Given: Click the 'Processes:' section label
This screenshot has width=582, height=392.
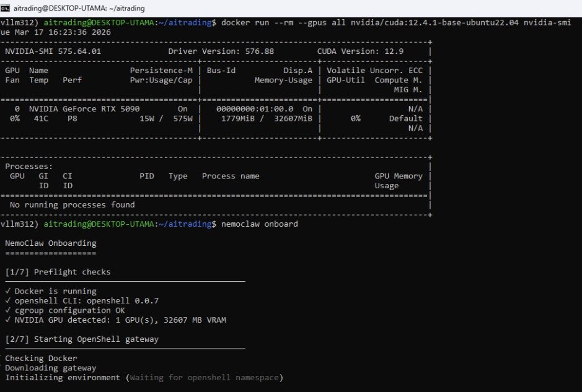Looking at the screenshot, I should pyautogui.click(x=29, y=167).
